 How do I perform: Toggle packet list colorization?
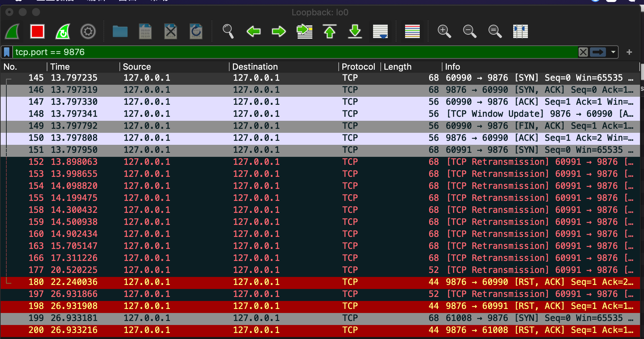click(x=412, y=32)
